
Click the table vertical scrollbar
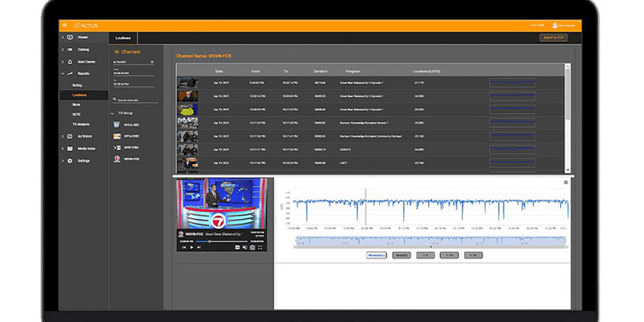[x=567, y=118]
